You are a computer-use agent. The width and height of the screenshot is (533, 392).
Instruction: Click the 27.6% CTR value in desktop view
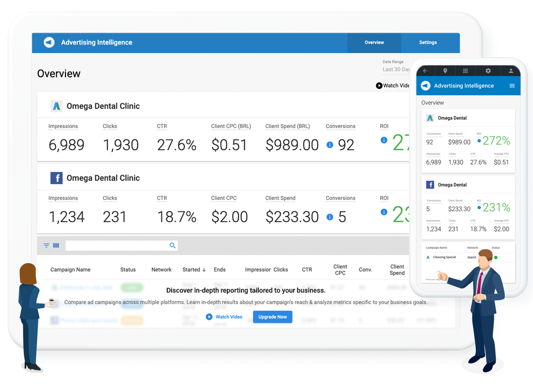coord(177,145)
